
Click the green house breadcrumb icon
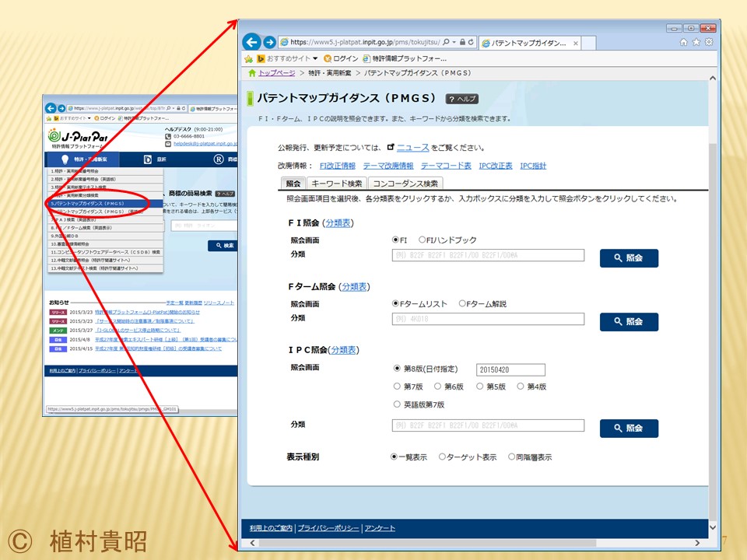(x=252, y=73)
